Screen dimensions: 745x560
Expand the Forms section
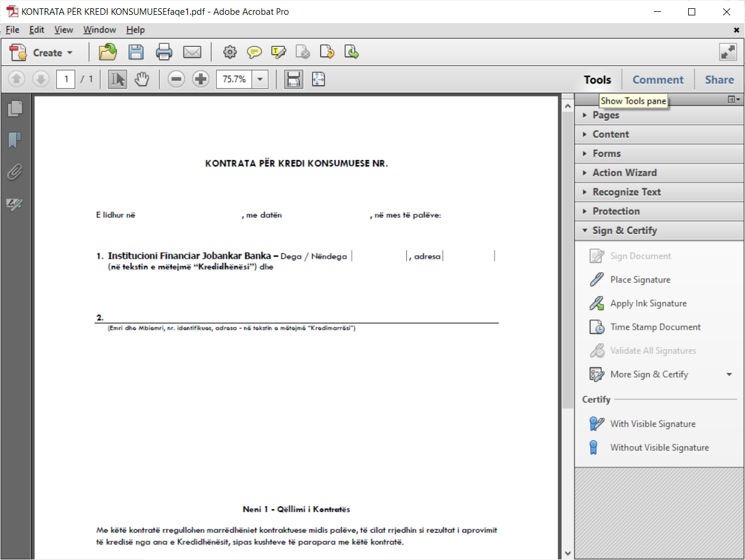coord(659,153)
